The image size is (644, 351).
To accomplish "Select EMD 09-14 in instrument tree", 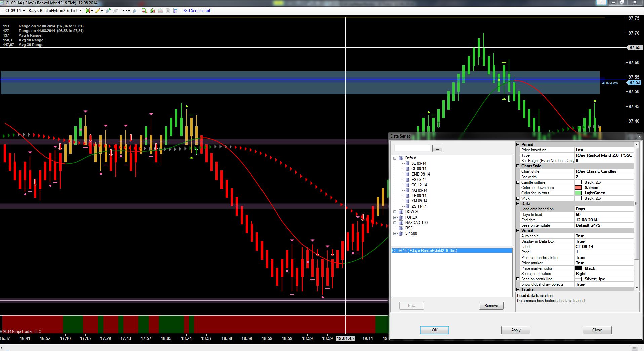I will point(420,174).
